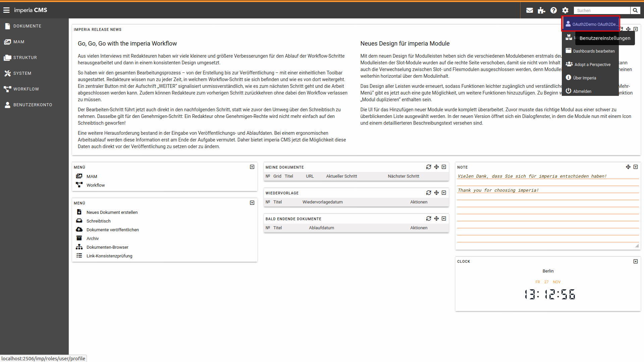This screenshot has height=362, width=644.
Task: Collapse the Bald endende Dokumente widget
Action: [444, 219]
